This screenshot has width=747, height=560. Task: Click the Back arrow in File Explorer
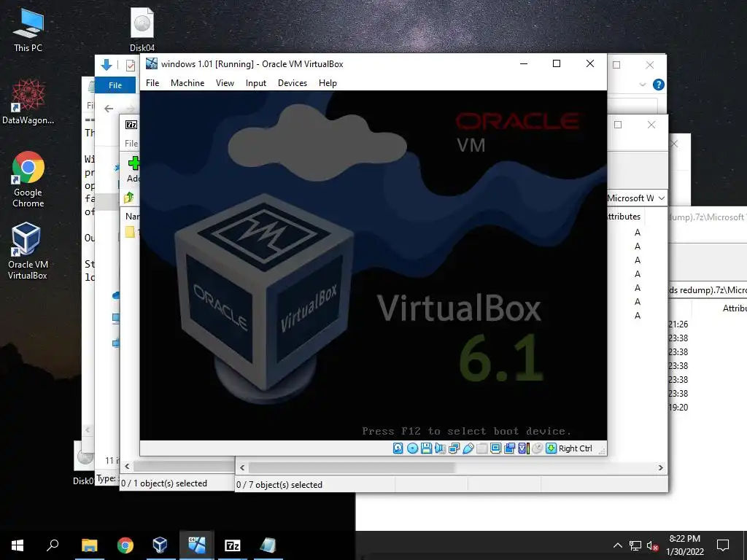[x=109, y=109]
